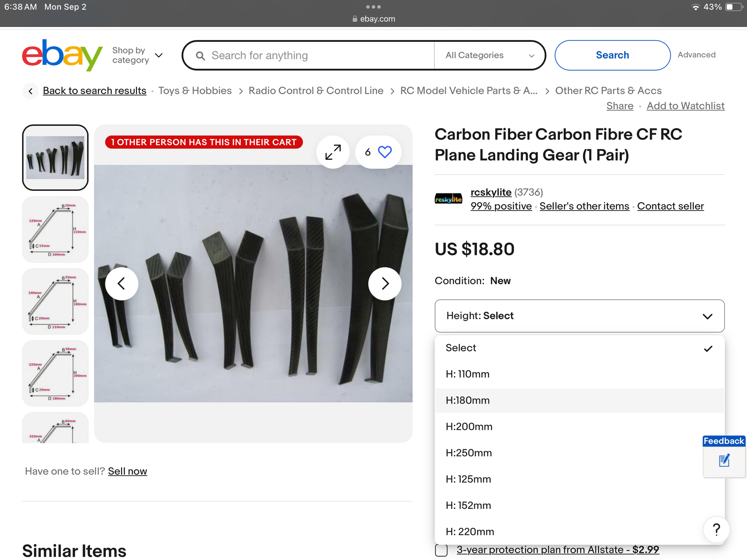Select the 240mm dimension diagram thumbnail

pyautogui.click(x=55, y=301)
